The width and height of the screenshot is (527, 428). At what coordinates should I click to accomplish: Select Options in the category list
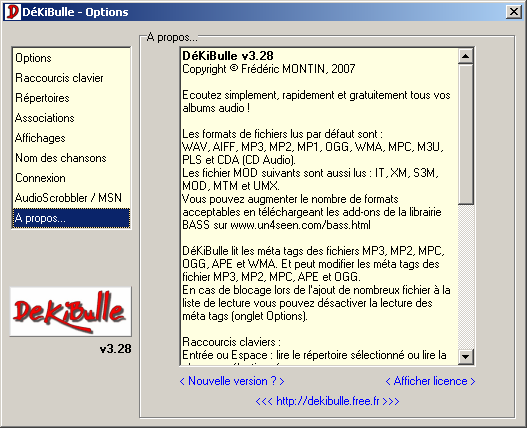tap(71, 58)
